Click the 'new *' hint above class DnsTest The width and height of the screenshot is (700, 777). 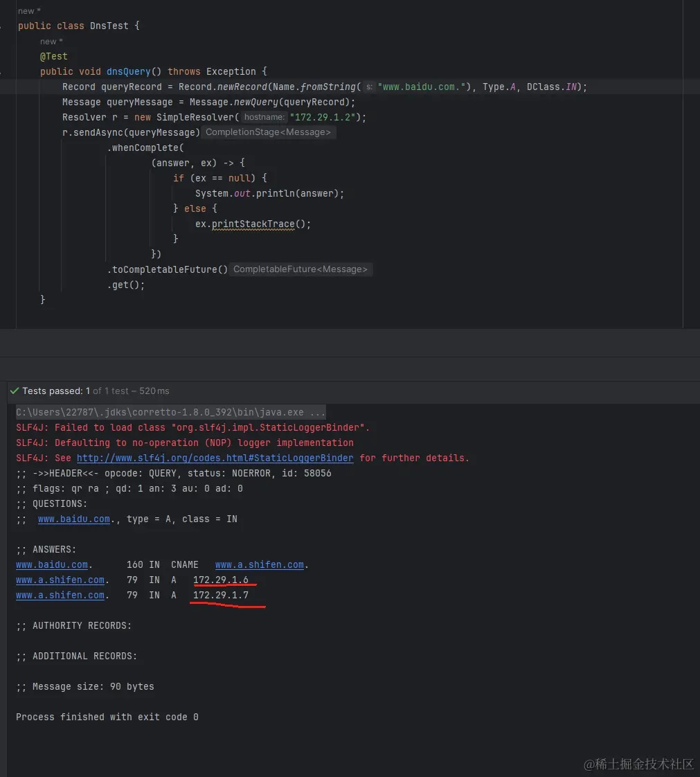pos(29,11)
